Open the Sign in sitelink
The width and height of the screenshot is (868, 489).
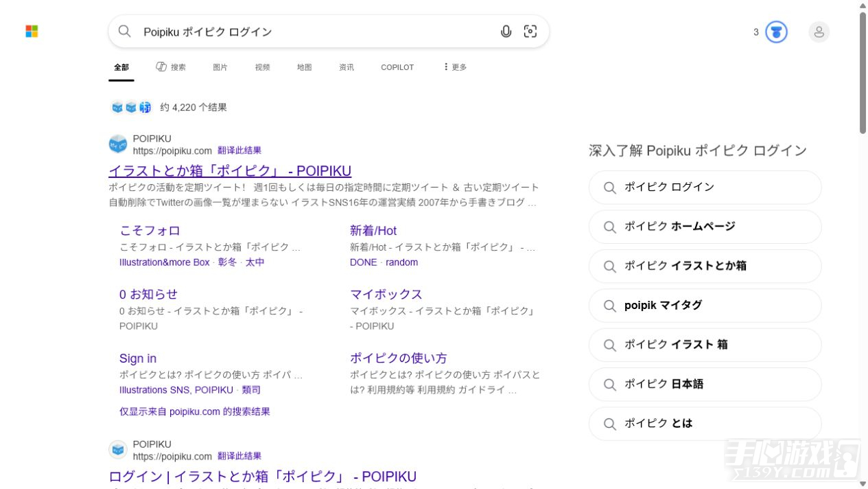point(138,359)
